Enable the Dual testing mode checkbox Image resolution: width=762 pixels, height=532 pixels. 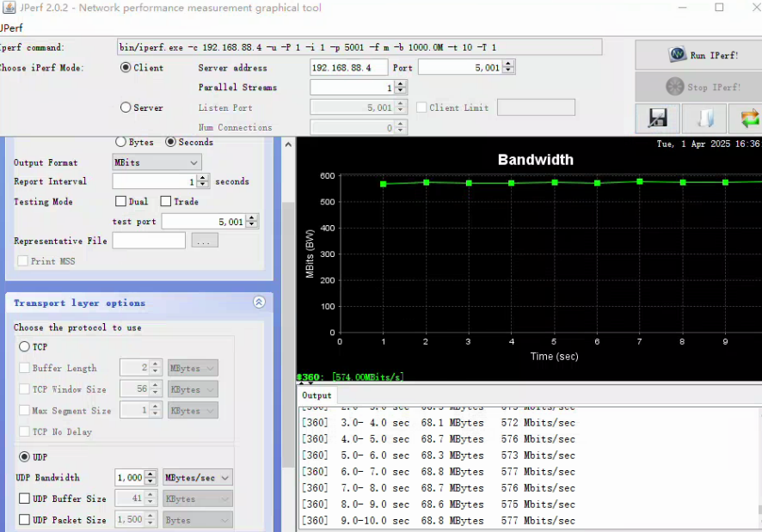(x=121, y=201)
